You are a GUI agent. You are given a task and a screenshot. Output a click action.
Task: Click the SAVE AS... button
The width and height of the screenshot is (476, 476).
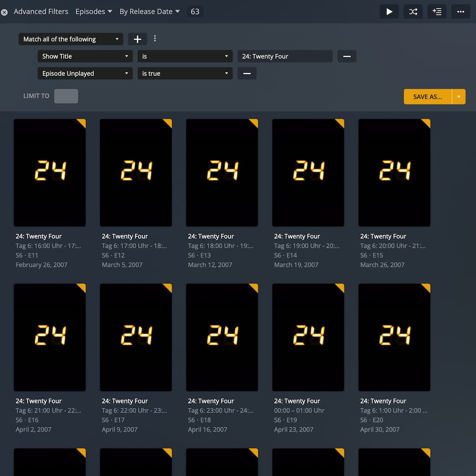(427, 97)
